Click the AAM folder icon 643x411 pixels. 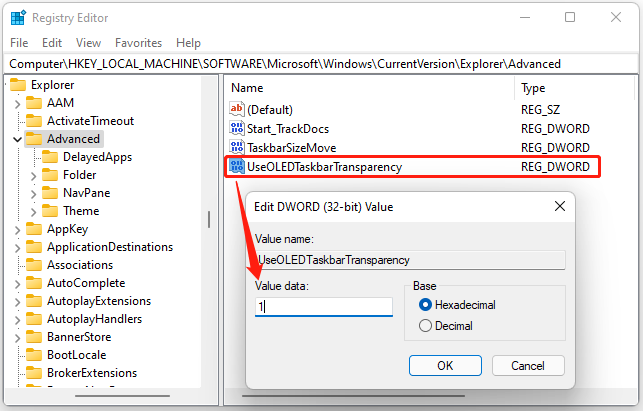tap(34, 103)
